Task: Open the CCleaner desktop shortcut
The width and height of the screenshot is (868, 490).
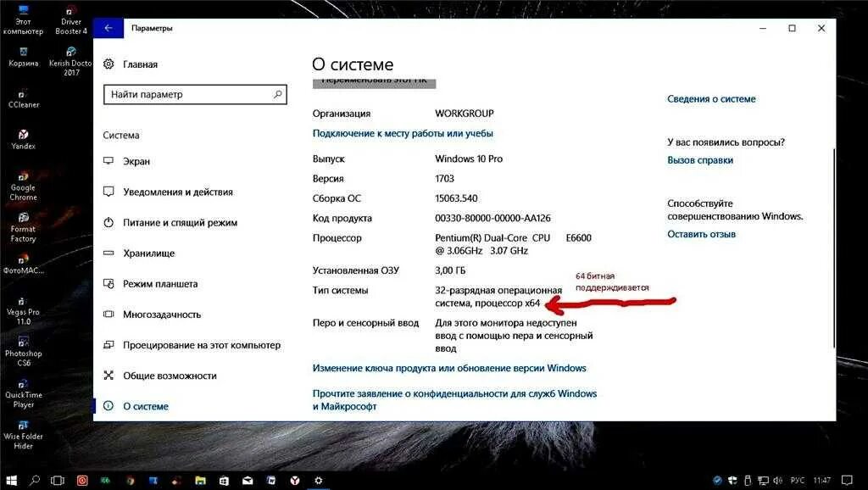Action: click(x=23, y=99)
